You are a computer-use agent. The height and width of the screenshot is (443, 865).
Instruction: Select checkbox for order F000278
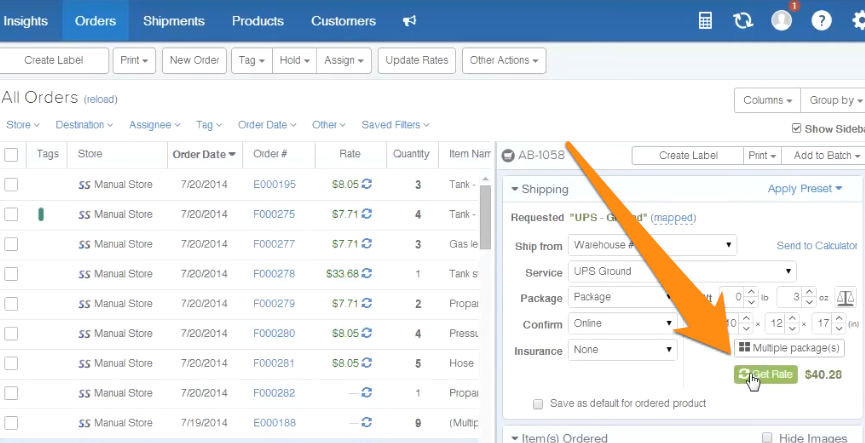(x=11, y=274)
